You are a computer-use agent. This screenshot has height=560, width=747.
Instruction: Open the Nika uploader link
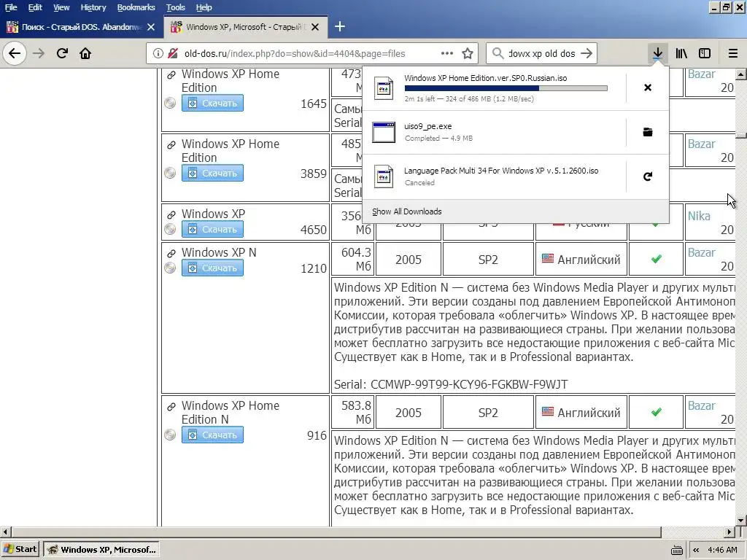pos(698,216)
